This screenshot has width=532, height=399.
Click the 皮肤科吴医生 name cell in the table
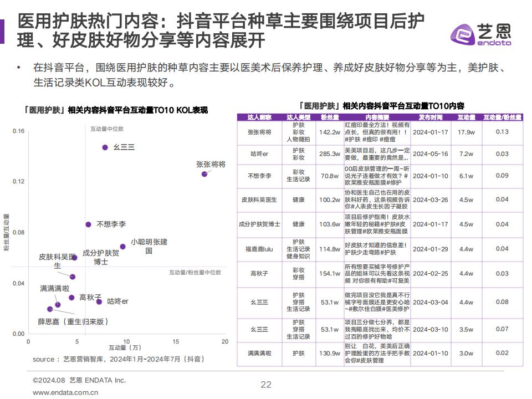point(259,200)
